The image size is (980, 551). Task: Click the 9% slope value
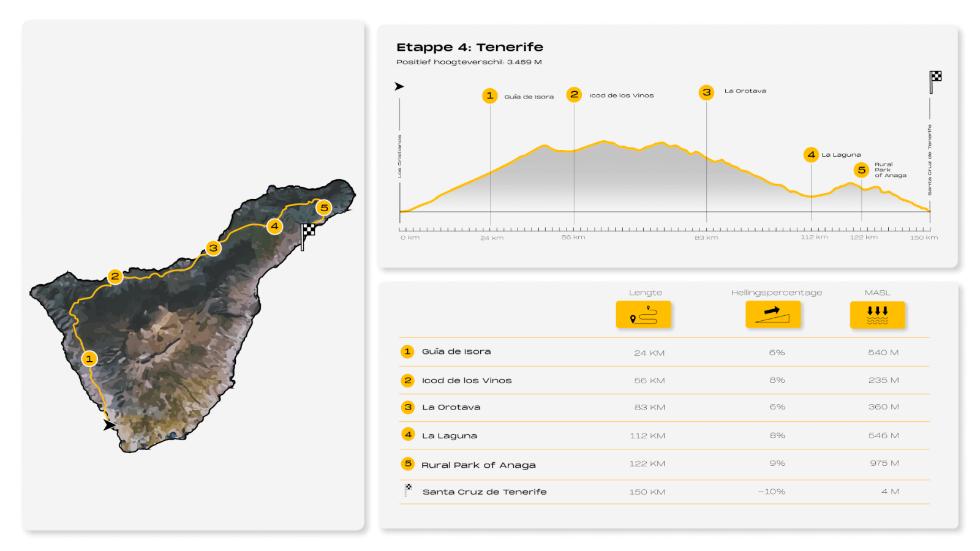777,463
